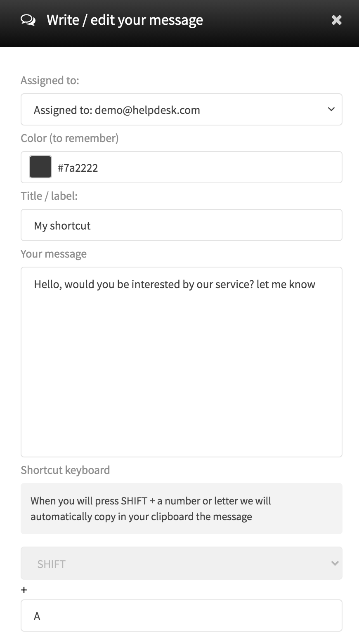The width and height of the screenshot is (359, 644).
Task: Click inside the Your message textarea
Action: (182, 361)
